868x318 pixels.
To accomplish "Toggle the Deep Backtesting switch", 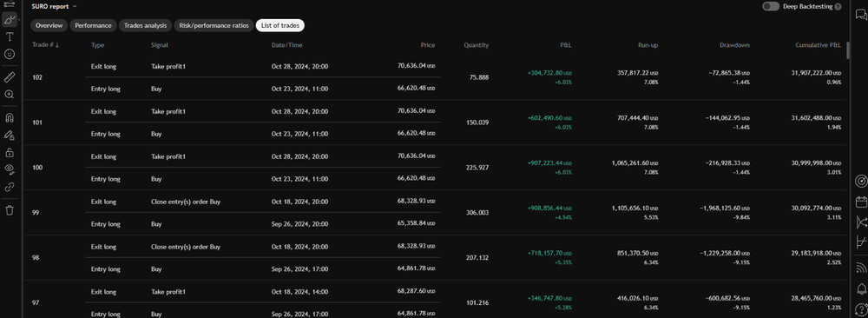I will coord(771,7).
